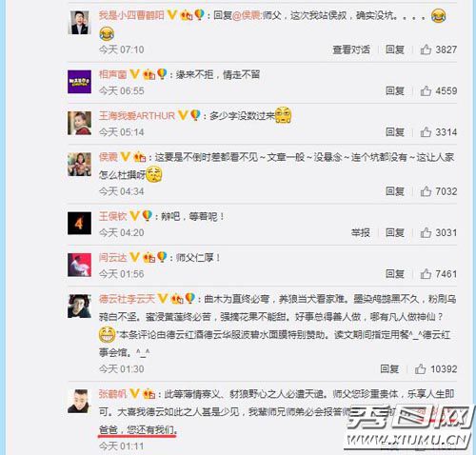The width and height of the screenshot is (476, 455).
Task: Open the username link of the 05:14 commenter
Action: click(137, 116)
